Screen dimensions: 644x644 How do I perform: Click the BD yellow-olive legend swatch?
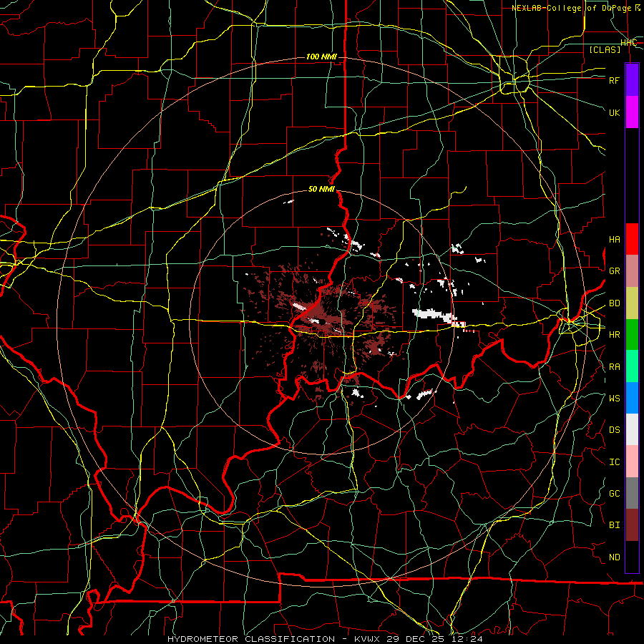(632, 303)
